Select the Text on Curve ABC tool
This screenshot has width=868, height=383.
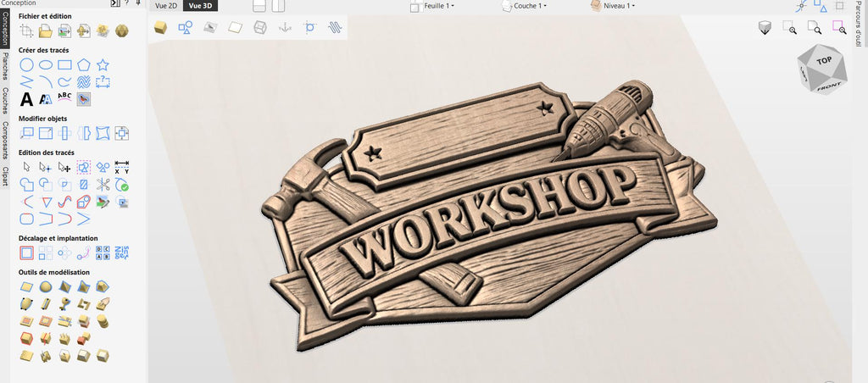coord(64,98)
